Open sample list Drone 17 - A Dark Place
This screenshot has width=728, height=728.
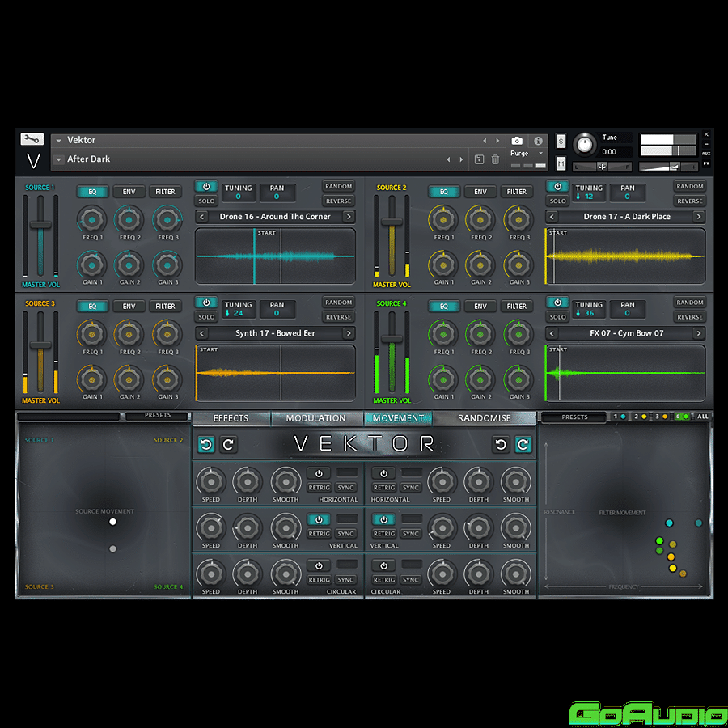click(x=627, y=217)
